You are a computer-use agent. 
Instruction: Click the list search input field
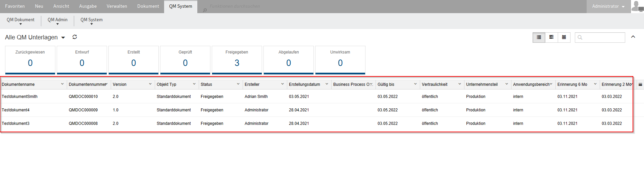coord(603,37)
